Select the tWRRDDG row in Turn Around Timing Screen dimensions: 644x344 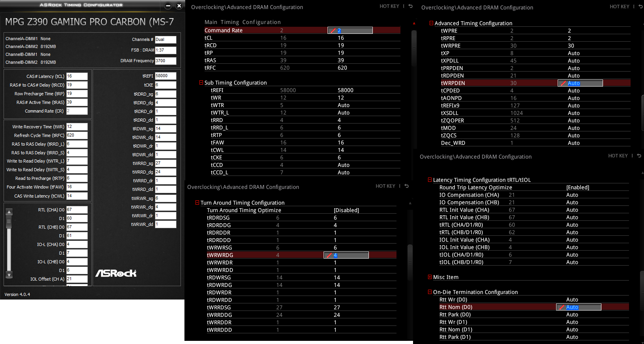point(302,315)
